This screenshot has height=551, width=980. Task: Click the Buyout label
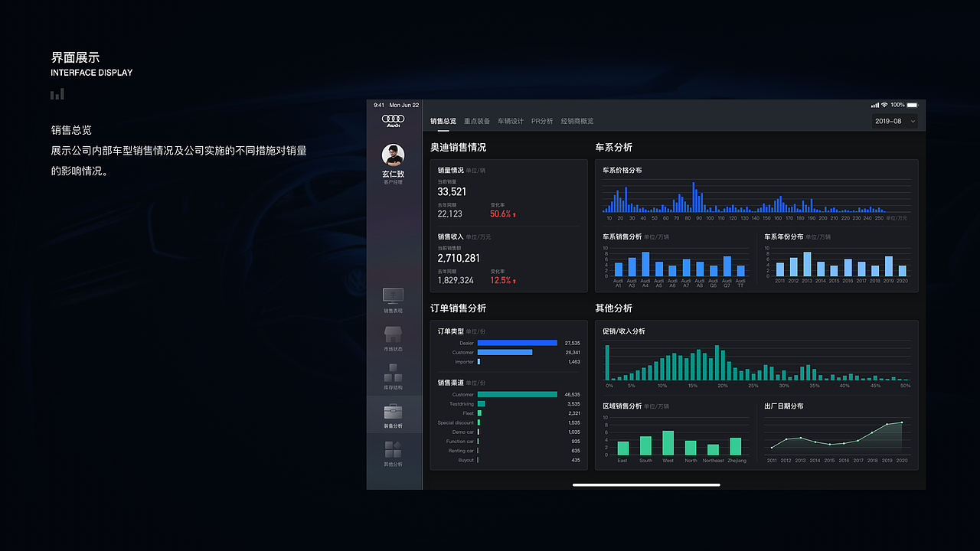click(x=466, y=460)
